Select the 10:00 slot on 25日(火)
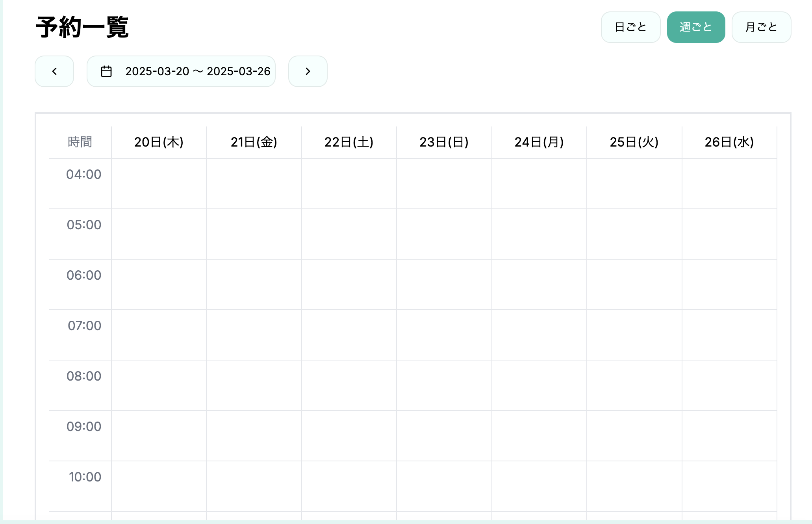The width and height of the screenshot is (812, 524). (634, 486)
